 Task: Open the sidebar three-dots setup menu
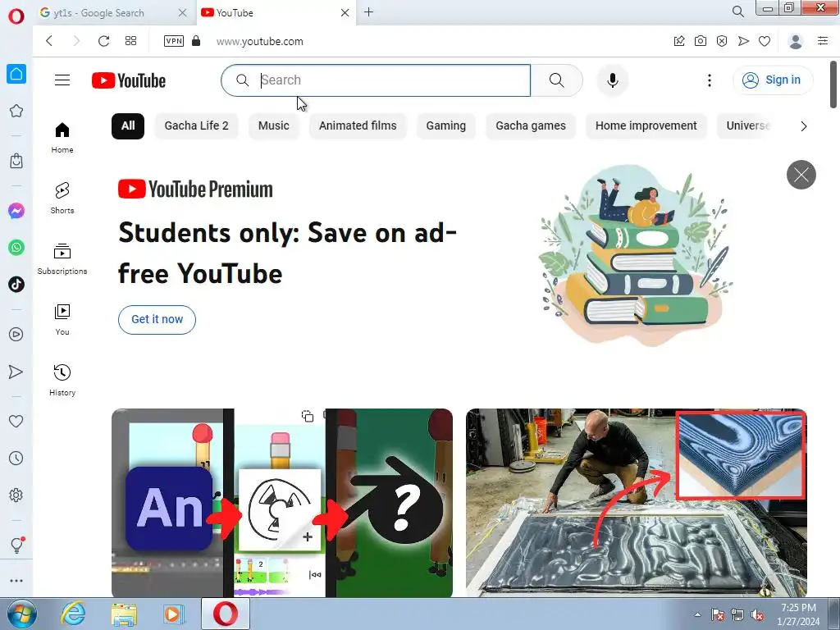pos(16,581)
